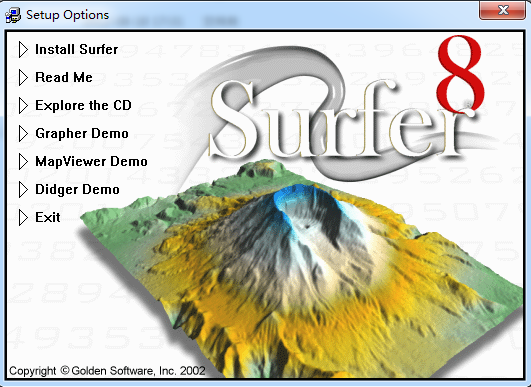Screen dimensions: 531x387
Task: Click the triangle arrow beside Exit
Action: coord(23,217)
